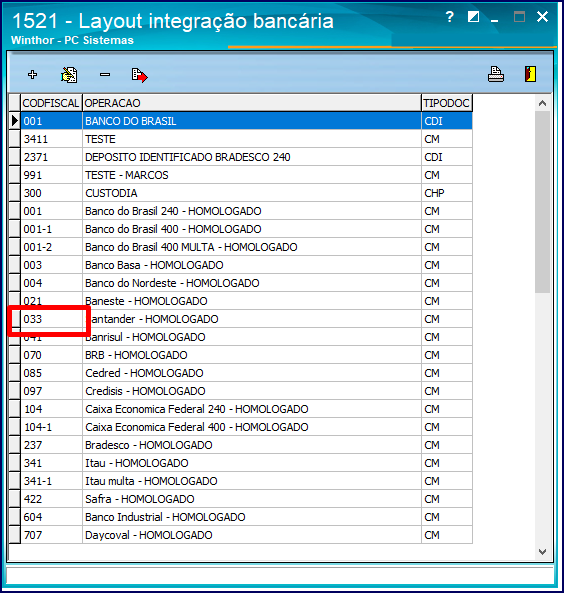
Task: Click the vertical scrollbar thumb
Action: pyautogui.click(x=542, y=202)
